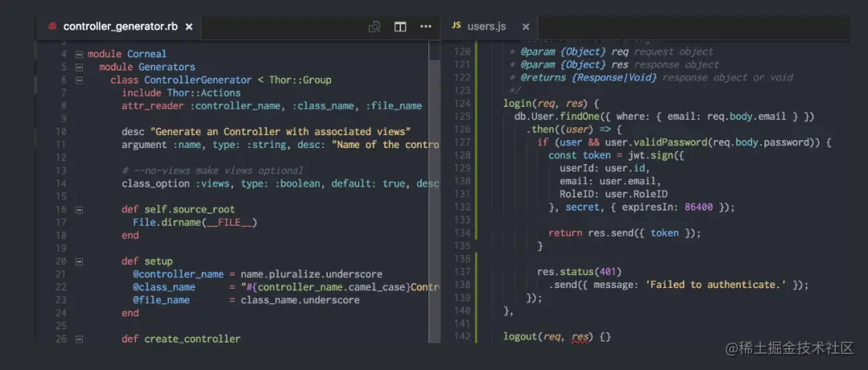
Task: Click line number 137 in users.js
Action: (461, 272)
